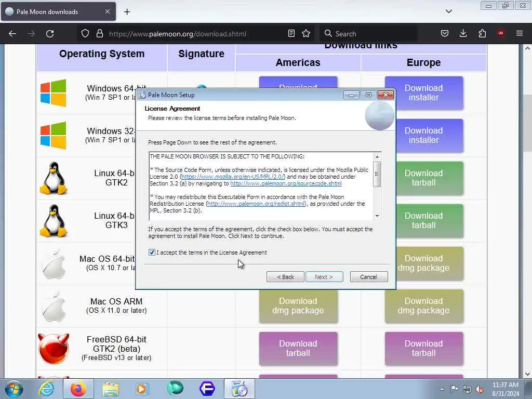Click Windows logo in Windows 32-bit row
This screenshot has height=399, width=532.
pos(54,136)
